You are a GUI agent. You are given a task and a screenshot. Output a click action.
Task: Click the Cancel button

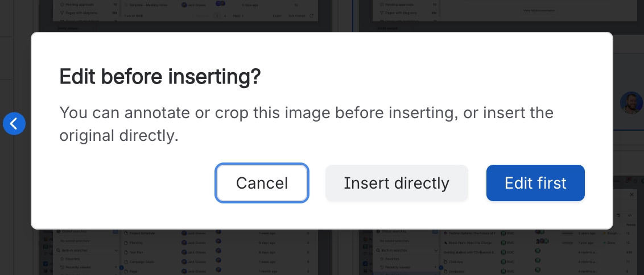point(262,183)
